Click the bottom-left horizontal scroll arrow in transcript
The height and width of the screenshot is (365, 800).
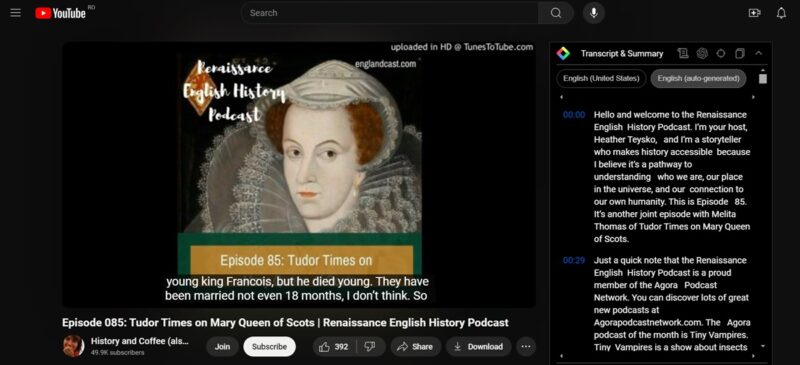[x=562, y=356]
